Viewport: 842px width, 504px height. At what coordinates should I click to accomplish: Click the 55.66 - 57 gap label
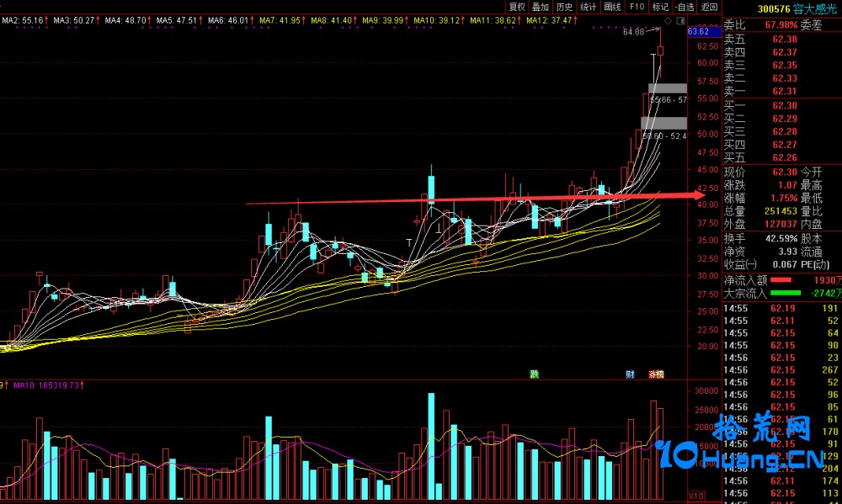coord(669,100)
